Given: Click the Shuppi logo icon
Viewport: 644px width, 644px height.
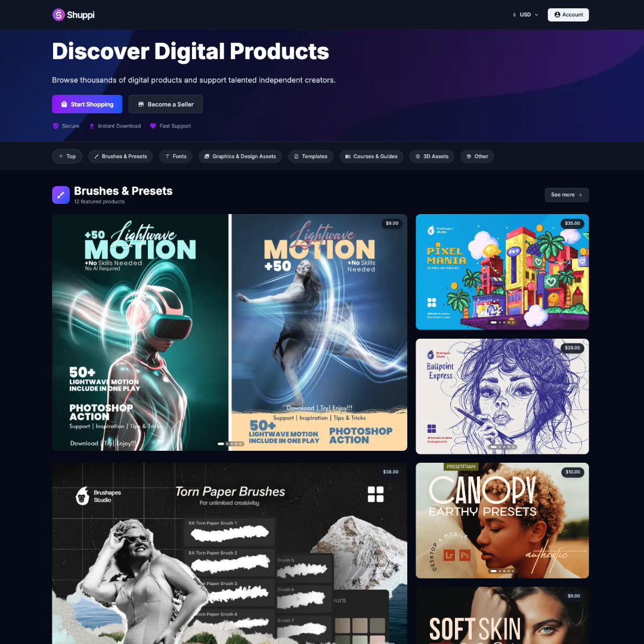Looking at the screenshot, I should (x=58, y=15).
